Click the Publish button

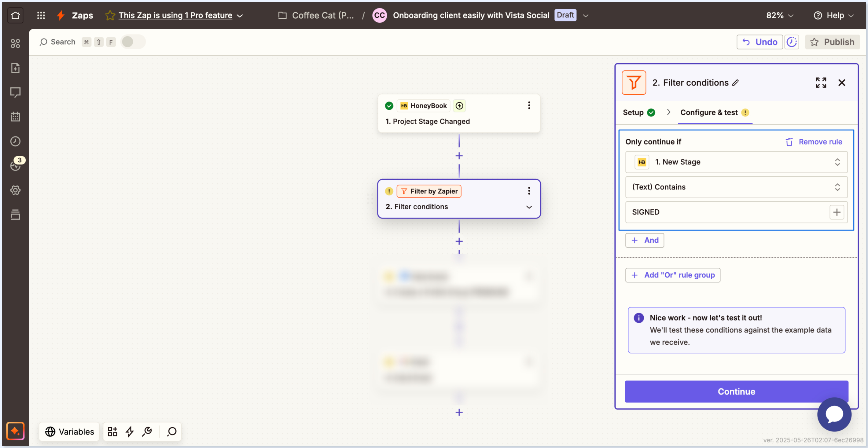tap(832, 42)
